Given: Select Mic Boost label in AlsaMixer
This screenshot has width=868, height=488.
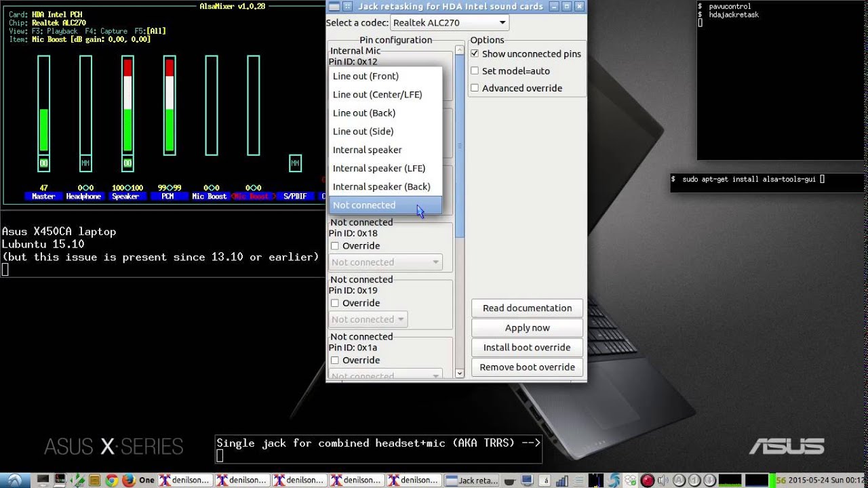Looking at the screenshot, I should 209,197.
